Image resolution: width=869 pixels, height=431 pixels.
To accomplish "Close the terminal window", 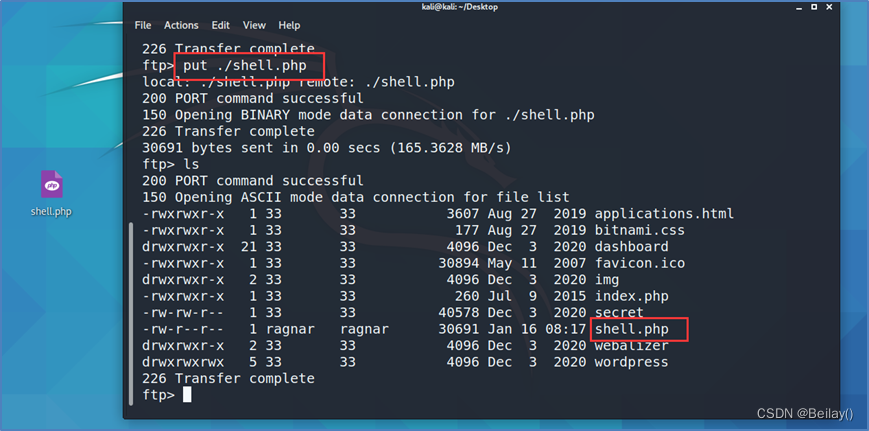I will coord(831,7).
